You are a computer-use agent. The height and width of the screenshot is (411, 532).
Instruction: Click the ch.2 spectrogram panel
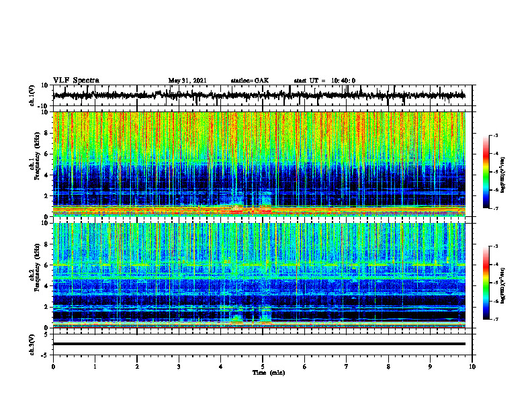pos(259,275)
